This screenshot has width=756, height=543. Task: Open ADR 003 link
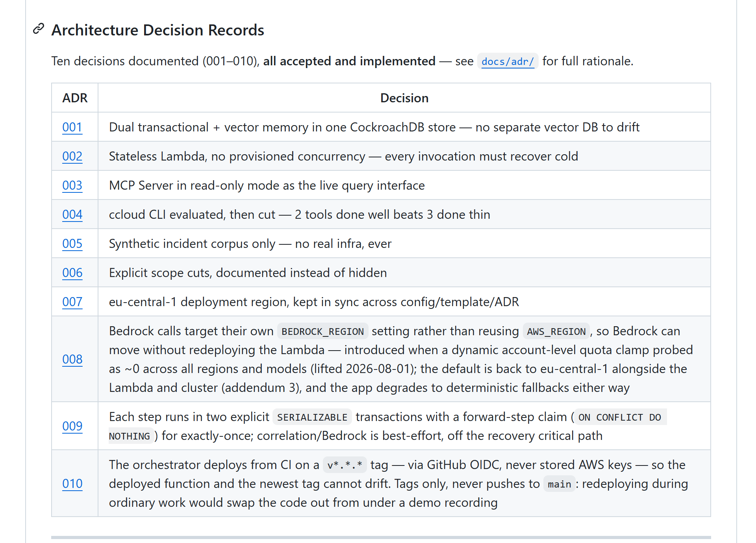(72, 185)
